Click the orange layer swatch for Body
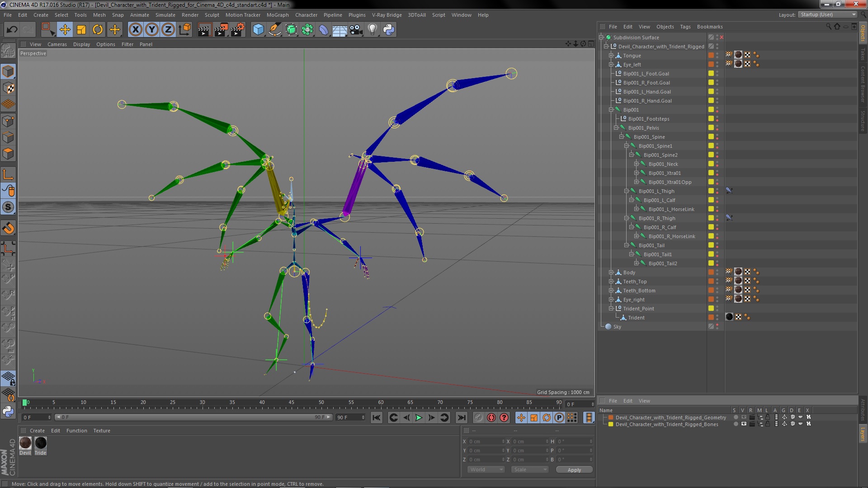Image resolution: width=868 pixels, height=488 pixels. point(711,272)
